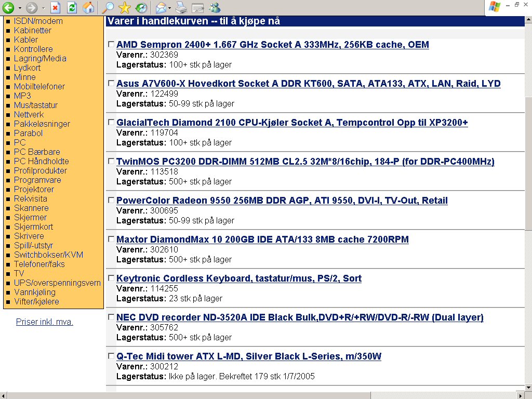
Task: Select ISDN/modem in the category sidebar
Action: [38, 21]
